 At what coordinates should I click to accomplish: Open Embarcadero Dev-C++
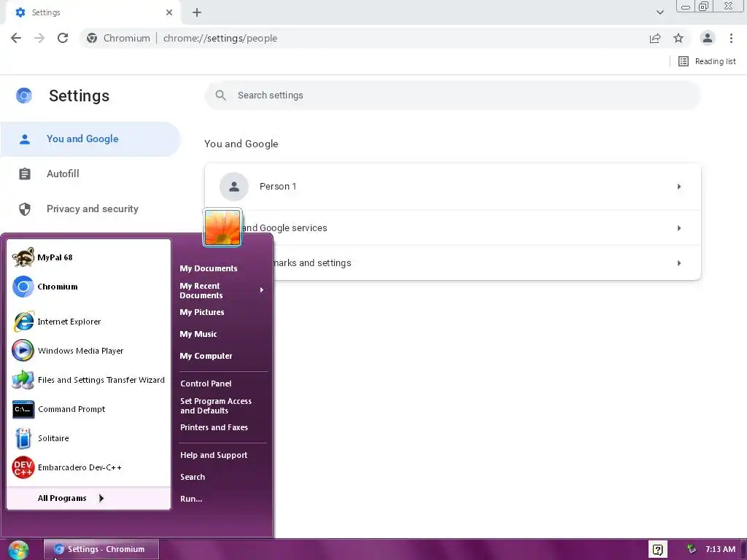pyautogui.click(x=88, y=467)
